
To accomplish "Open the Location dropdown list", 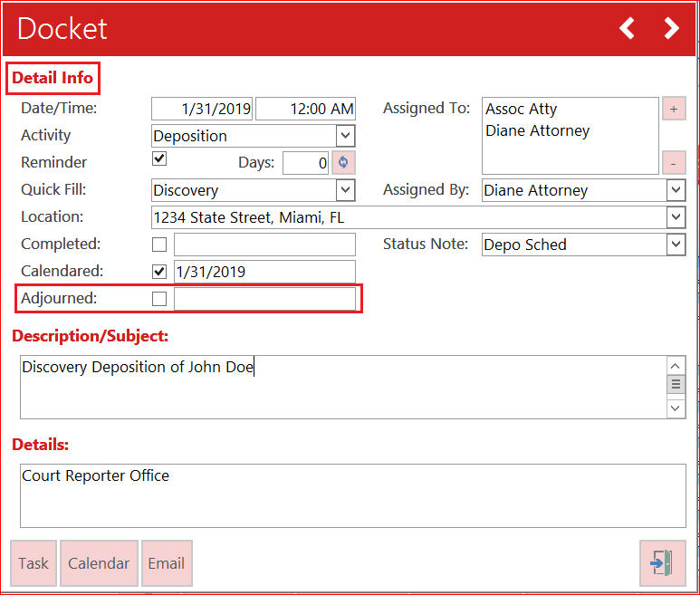I will (x=676, y=217).
